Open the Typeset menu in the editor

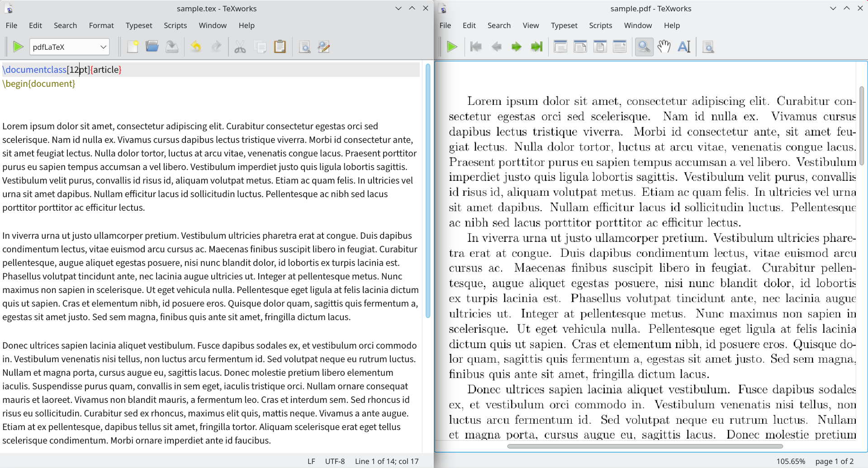[x=139, y=25]
